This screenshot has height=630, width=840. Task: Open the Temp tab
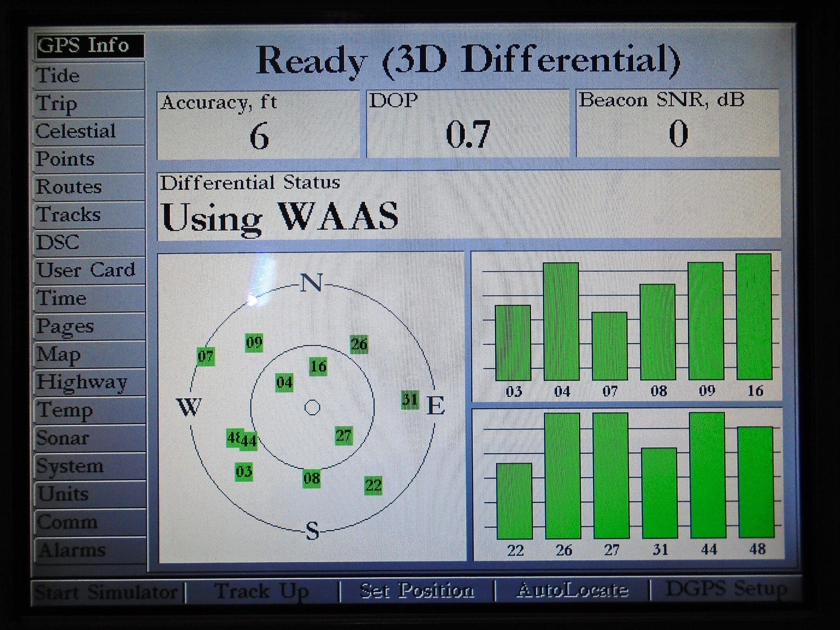89,410
